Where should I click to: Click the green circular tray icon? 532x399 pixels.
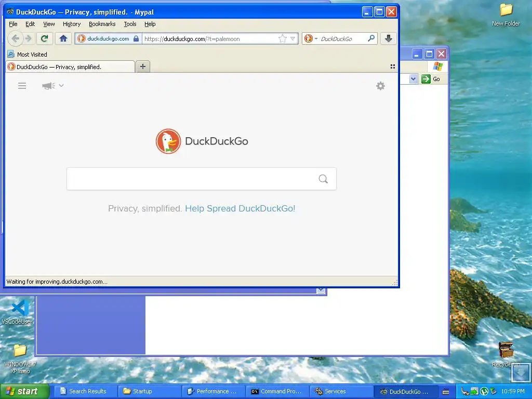[x=484, y=392]
